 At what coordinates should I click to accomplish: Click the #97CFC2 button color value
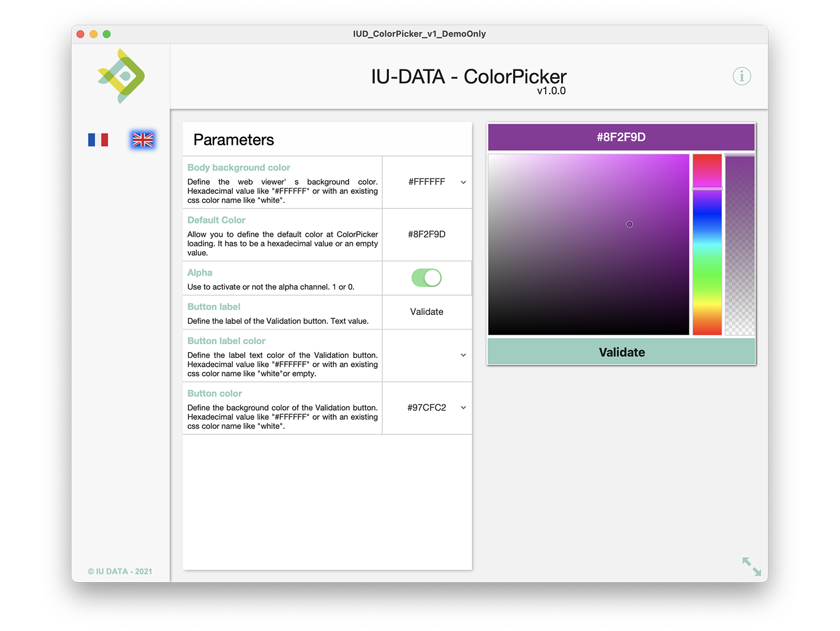(x=427, y=407)
